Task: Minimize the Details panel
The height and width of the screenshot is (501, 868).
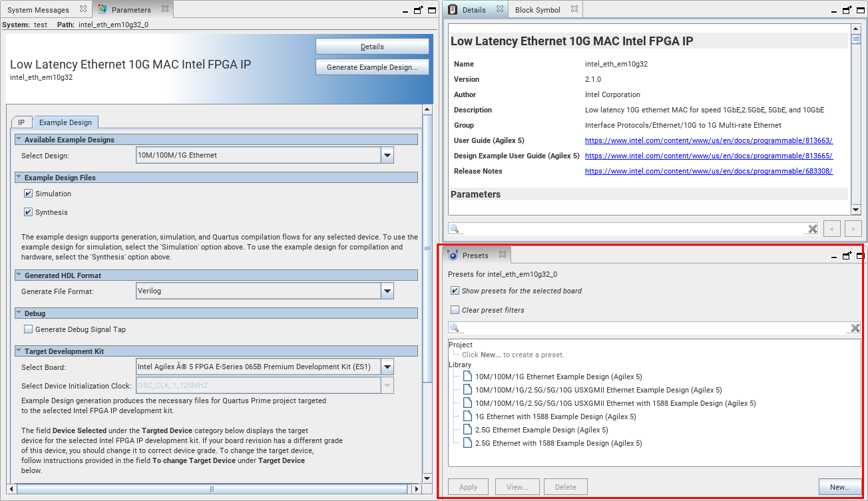Action: click(x=835, y=11)
